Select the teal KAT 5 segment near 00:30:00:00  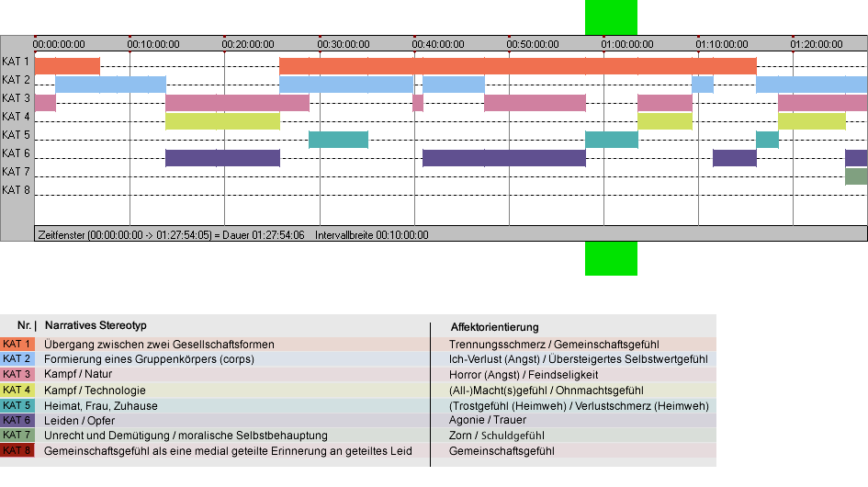click(x=338, y=140)
